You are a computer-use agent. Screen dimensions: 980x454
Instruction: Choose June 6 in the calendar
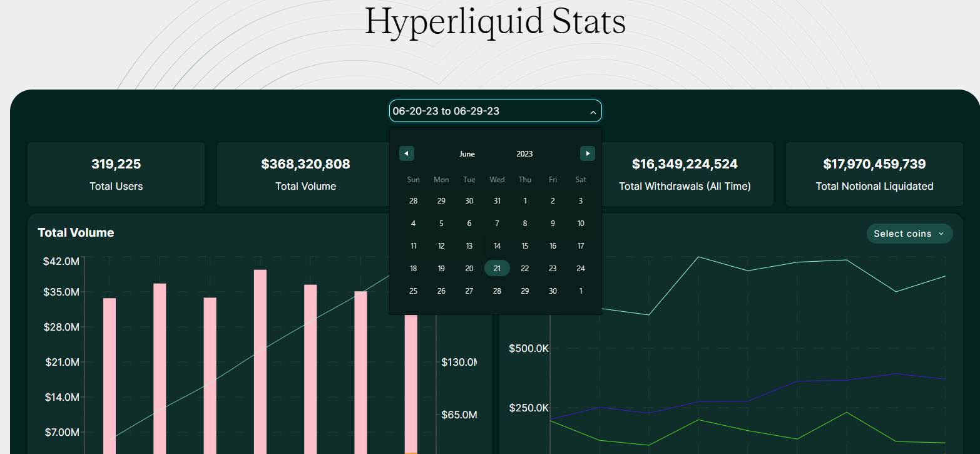469,223
